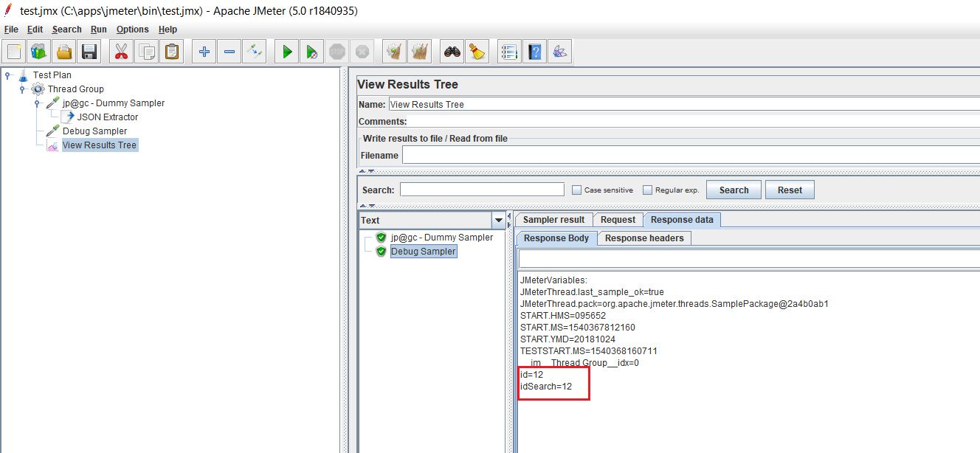Screen dimensions: 980x453
Task: Click the Search button
Action: pos(734,190)
